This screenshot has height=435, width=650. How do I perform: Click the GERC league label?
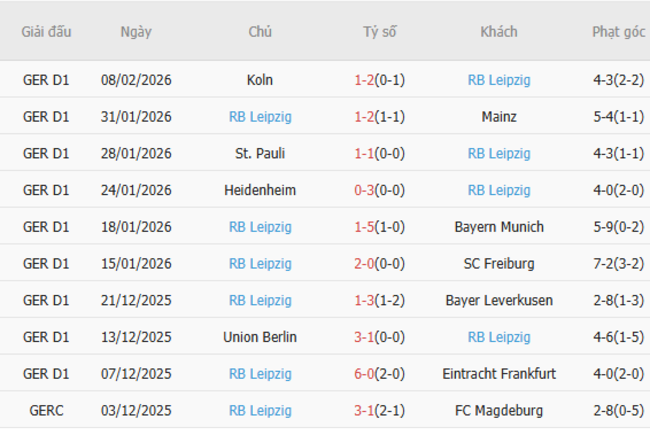(46, 410)
